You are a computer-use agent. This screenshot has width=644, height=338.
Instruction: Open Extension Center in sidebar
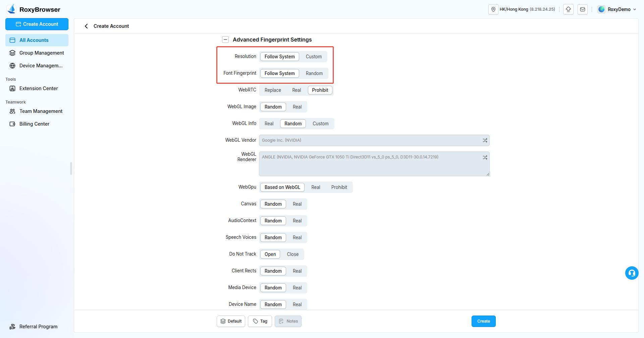[x=37, y=88]
